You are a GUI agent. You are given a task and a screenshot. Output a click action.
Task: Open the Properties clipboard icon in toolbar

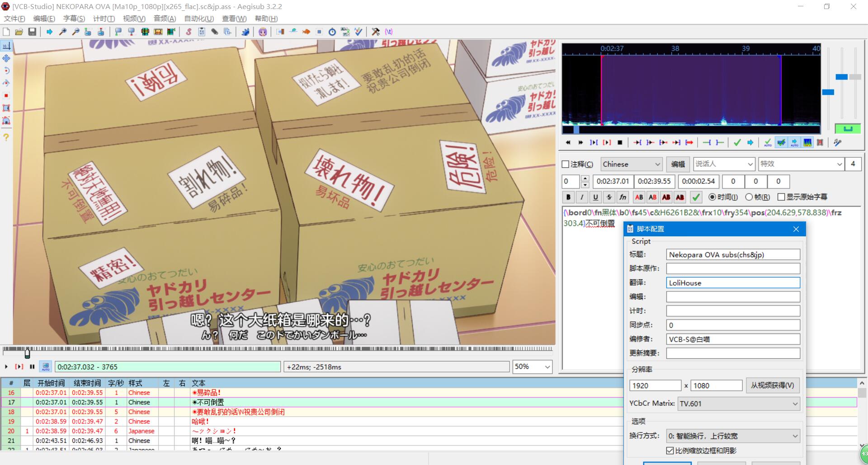[202, 32]
